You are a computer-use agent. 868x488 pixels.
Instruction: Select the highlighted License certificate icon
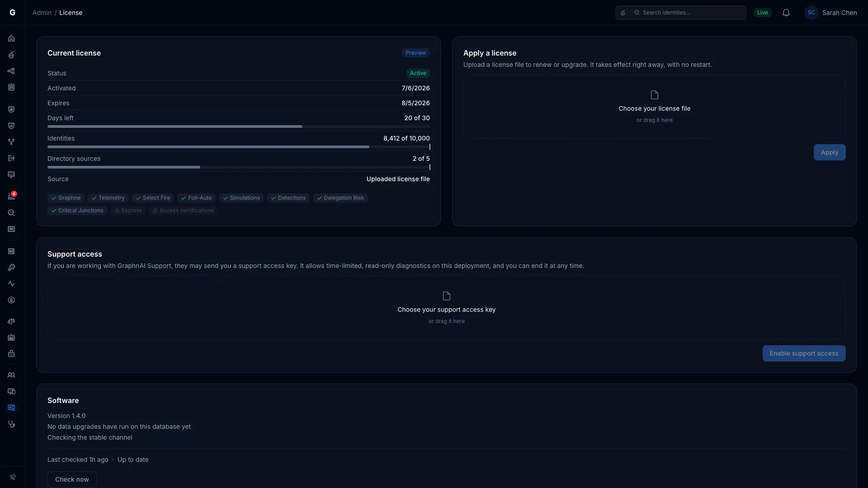coord(11,408)
